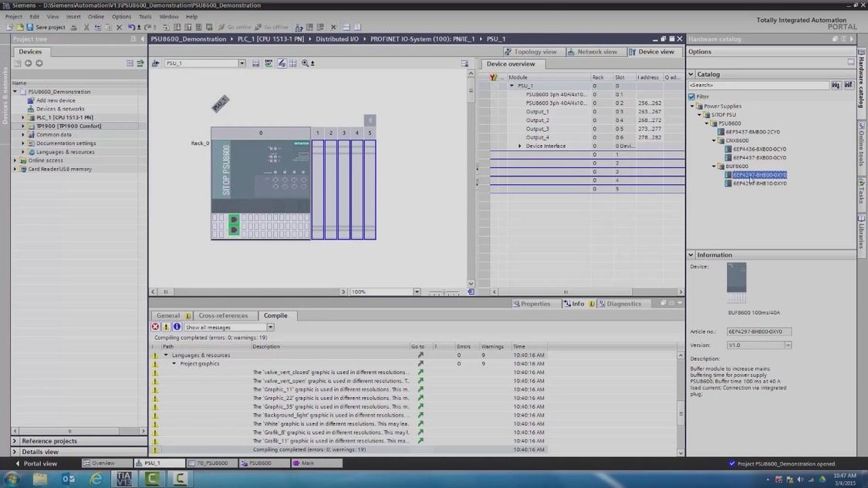Collapse the BUF8600 catalog folder
868x488 pixels.
[714, 166]
